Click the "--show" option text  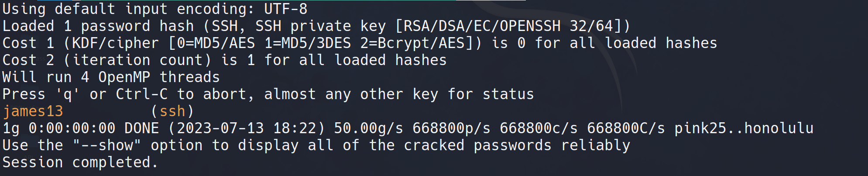(107, 145)
